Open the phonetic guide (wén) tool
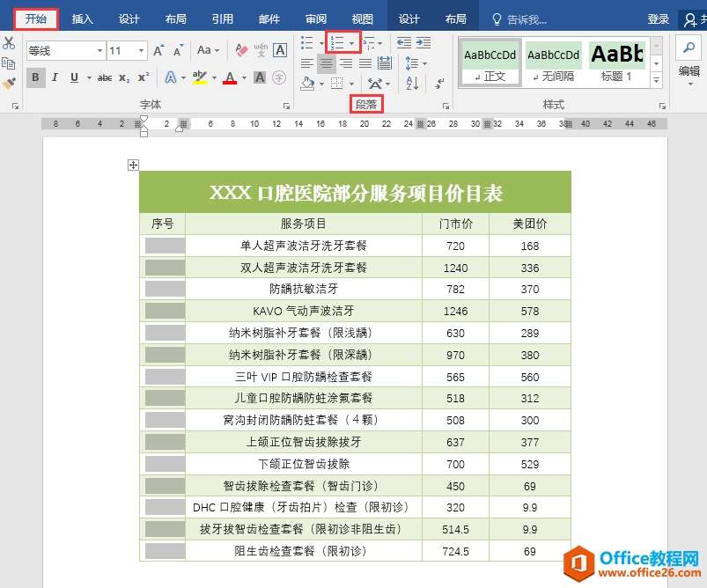Viewport: 707px width, 588px height. click(x=261, y=50)
